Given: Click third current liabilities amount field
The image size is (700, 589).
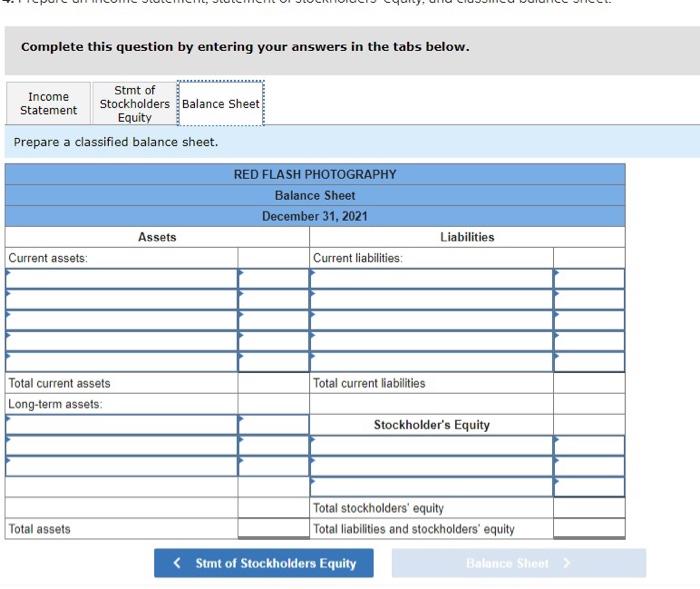Looking at the screenshot, I should [589, 320].
